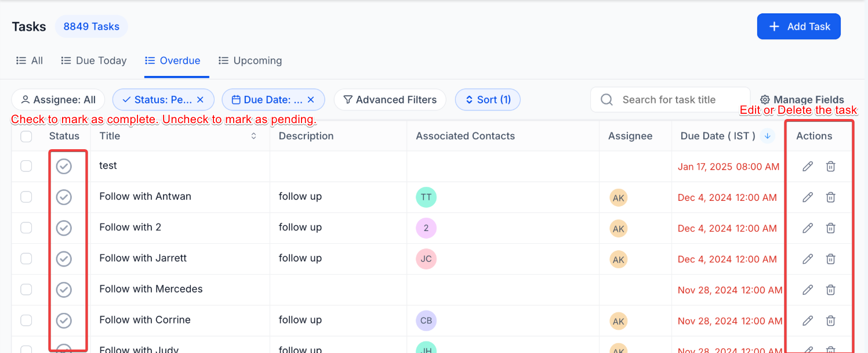Delete the 'Follow with Corrine' task
Image resolution: width=868 pixels, height=353 pixels.
830,320
